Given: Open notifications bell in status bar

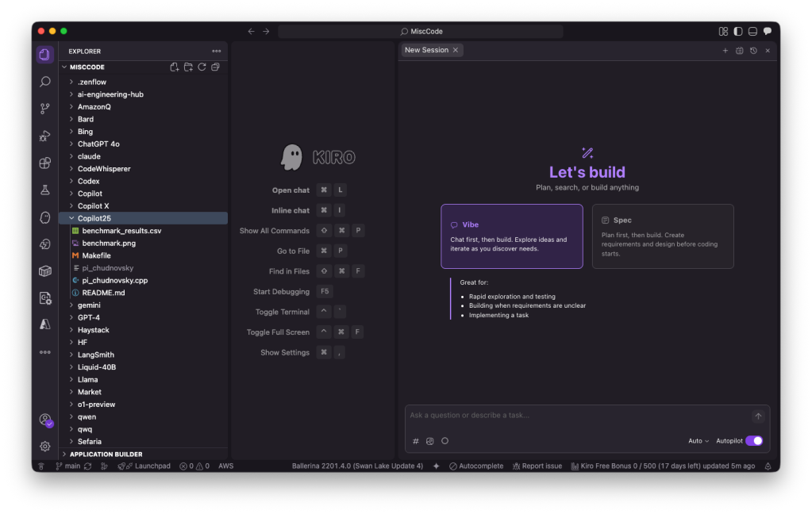Looking at the screenshot, I should [x=768, y=466].
